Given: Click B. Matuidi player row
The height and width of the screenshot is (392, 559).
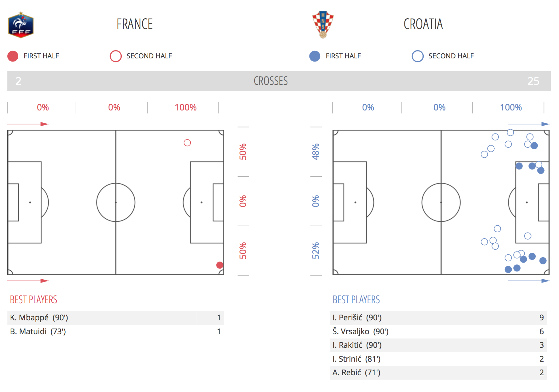Looking at the screenshot, I should click(115, 331).
